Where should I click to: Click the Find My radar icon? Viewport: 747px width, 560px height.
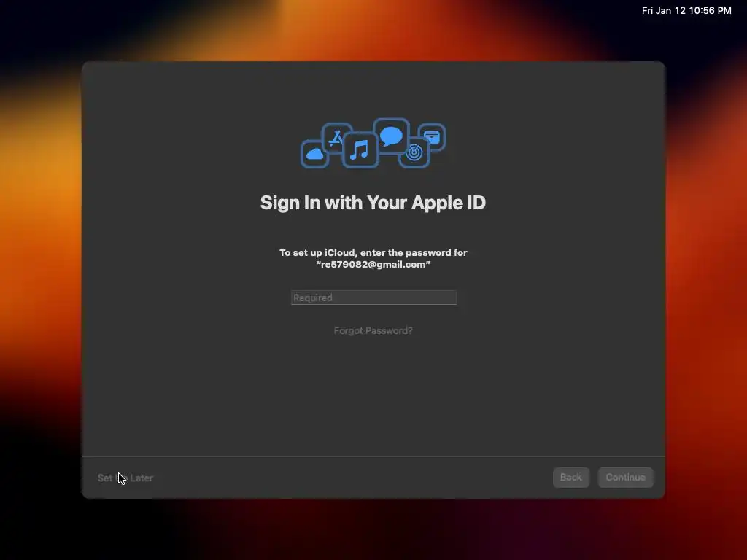[x=414, y=153]
